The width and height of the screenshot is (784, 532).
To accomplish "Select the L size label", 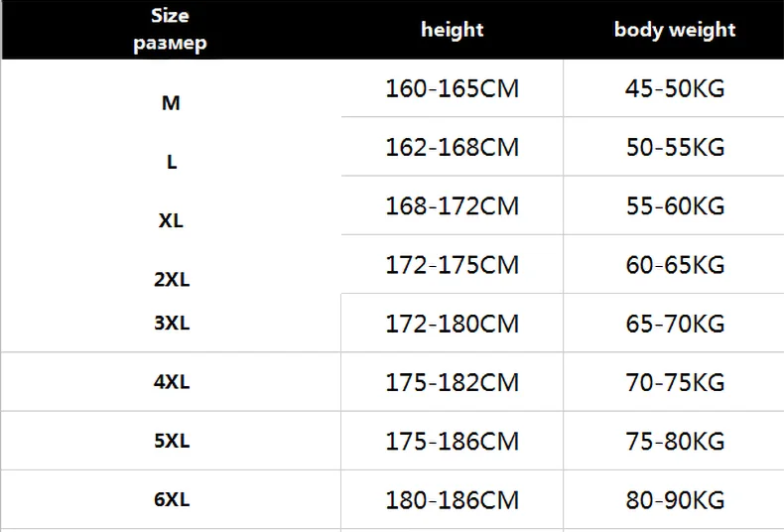I will (172, 162).
